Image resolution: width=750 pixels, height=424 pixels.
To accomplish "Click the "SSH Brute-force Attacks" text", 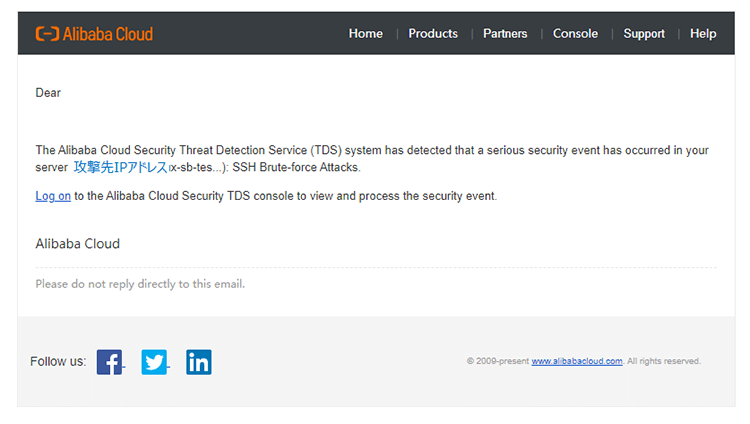I will click(296, 168).
